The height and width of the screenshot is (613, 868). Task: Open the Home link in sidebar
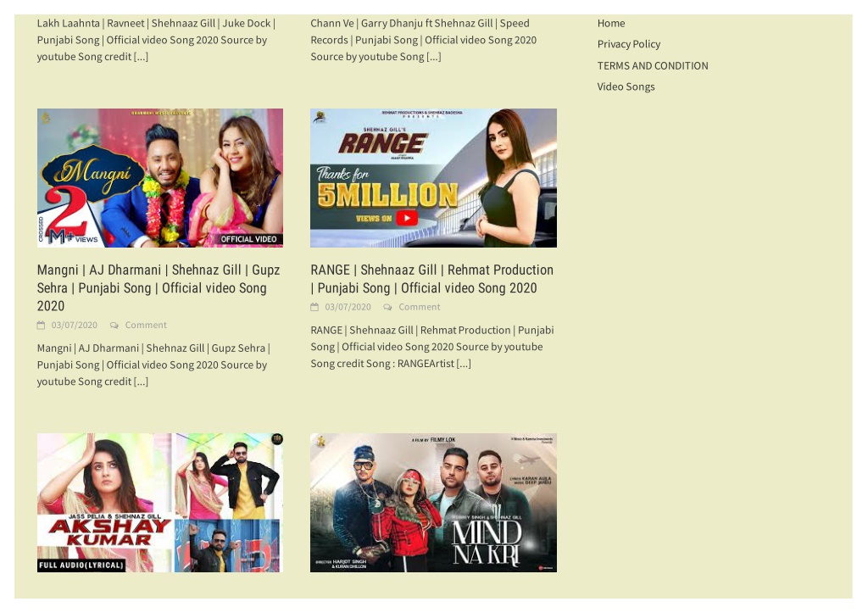pyautogui.click(x=610, y=23)
